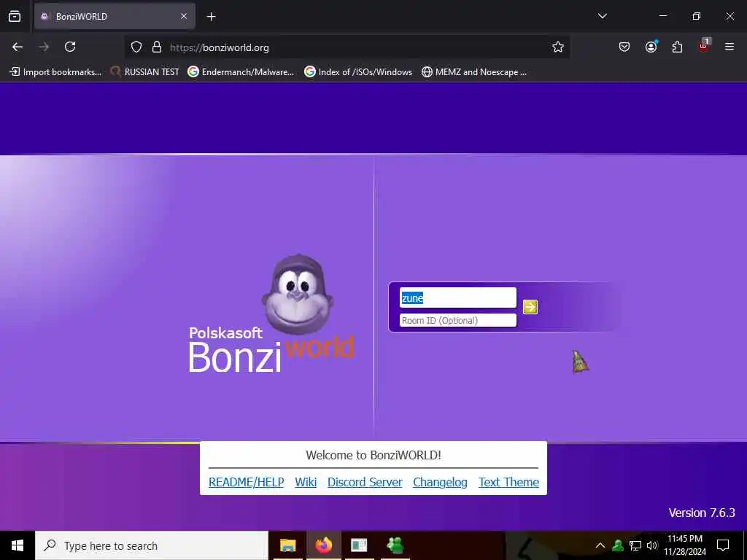The image size is (747, 560).
Task: Bookmark this page with the star icon
Action: click(x=558, y=47)
